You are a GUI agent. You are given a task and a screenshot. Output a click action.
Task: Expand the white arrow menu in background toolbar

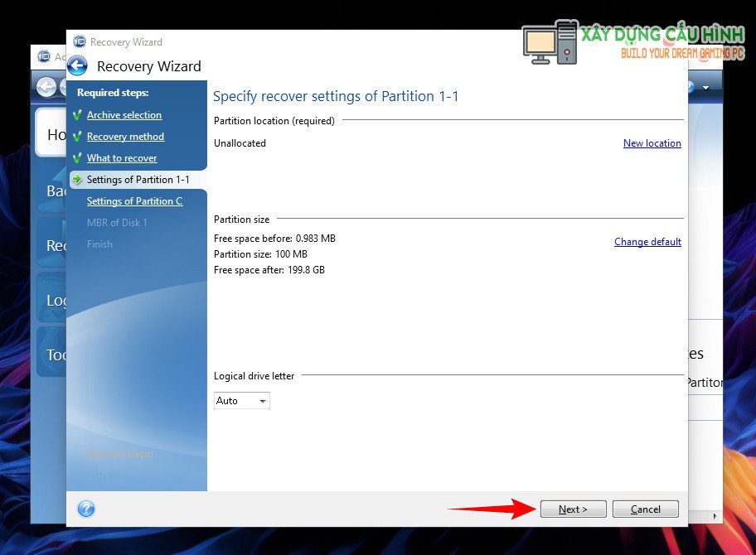click(x=706, y=87)
